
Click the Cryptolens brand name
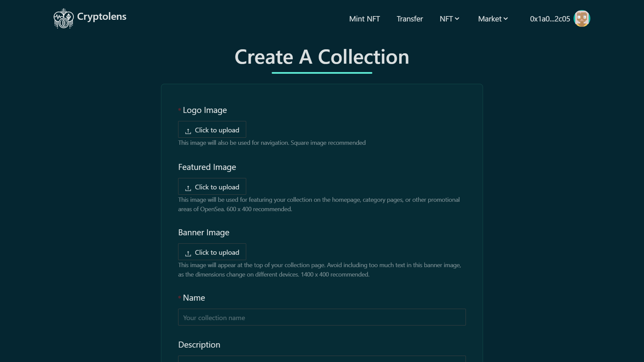(102, 16)
